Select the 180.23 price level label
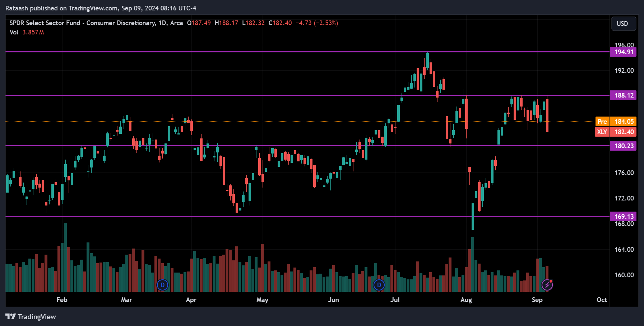This screenshot has height=326, width=644. pyautogui.click(x=623, y=146)
